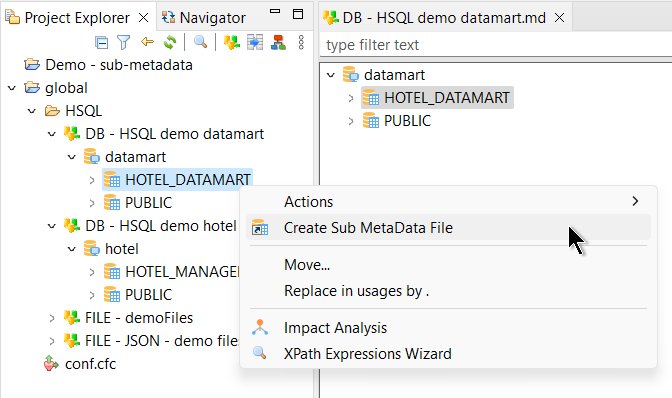Viewport: 672px width, 398px height.
Task: Click the conf.cfc file icon
Action: click(x=51, y=363)
